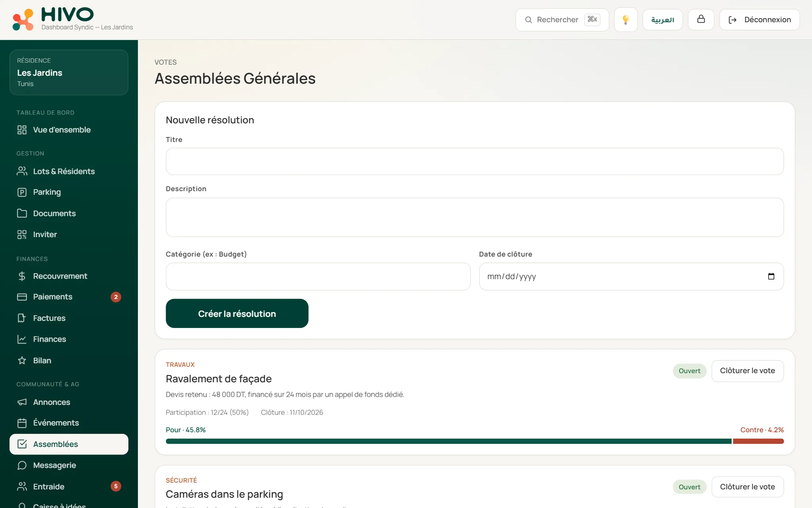Open the Rechercher search box
The height and width of the screenshot is (508, 812).
click(562, 19)
